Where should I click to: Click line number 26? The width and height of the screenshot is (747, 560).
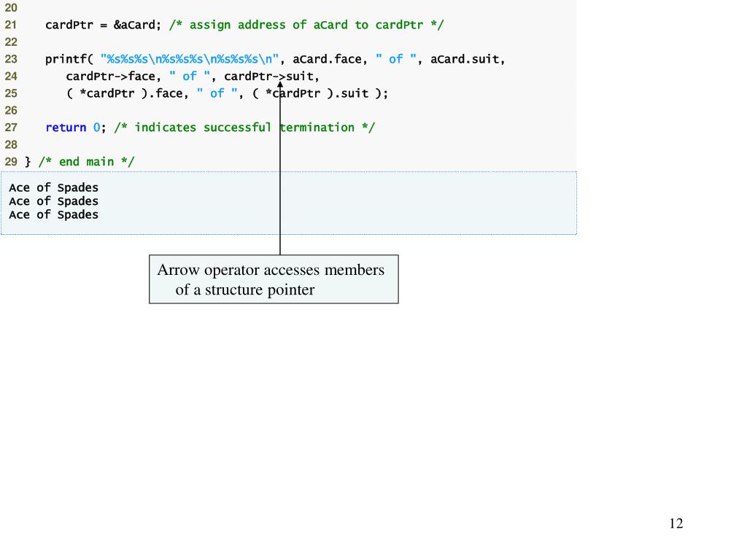pyautogui.click(x=11, y=111)
